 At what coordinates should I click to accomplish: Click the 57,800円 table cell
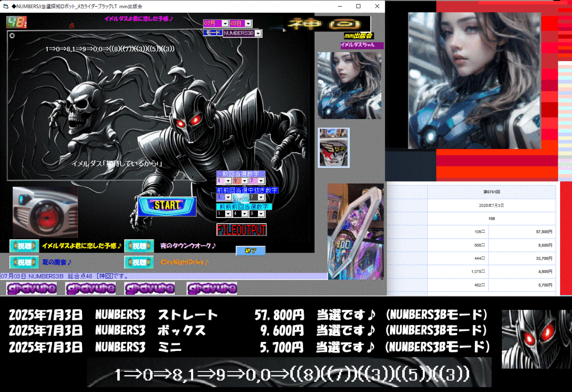tap(522, 232)
